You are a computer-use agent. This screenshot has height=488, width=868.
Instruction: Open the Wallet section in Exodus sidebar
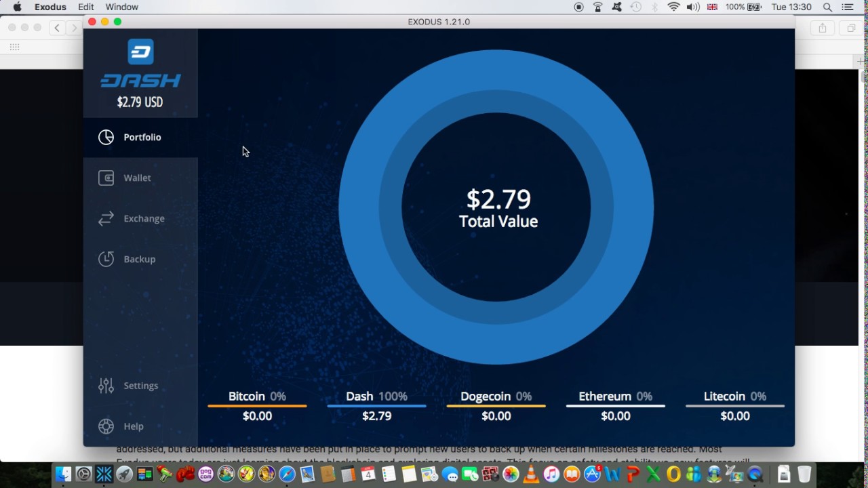pyautogui.click(x=141, y=178)
